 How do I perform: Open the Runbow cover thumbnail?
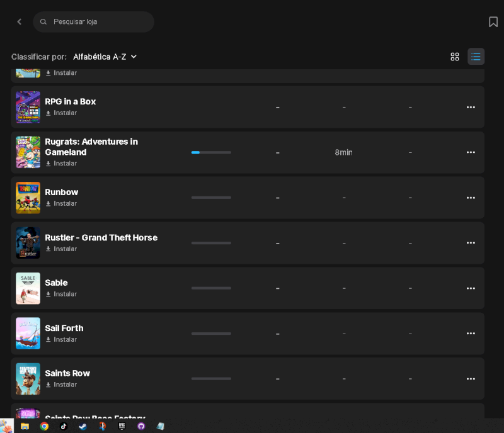click(x=28, y=198)
